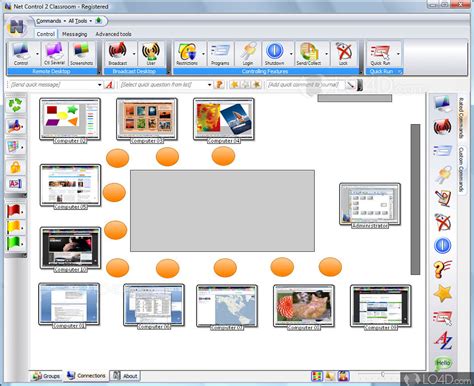Select the Administrator computer thumbnail
The height and width of the screenshot is (386, 474).
click(370, 205)
